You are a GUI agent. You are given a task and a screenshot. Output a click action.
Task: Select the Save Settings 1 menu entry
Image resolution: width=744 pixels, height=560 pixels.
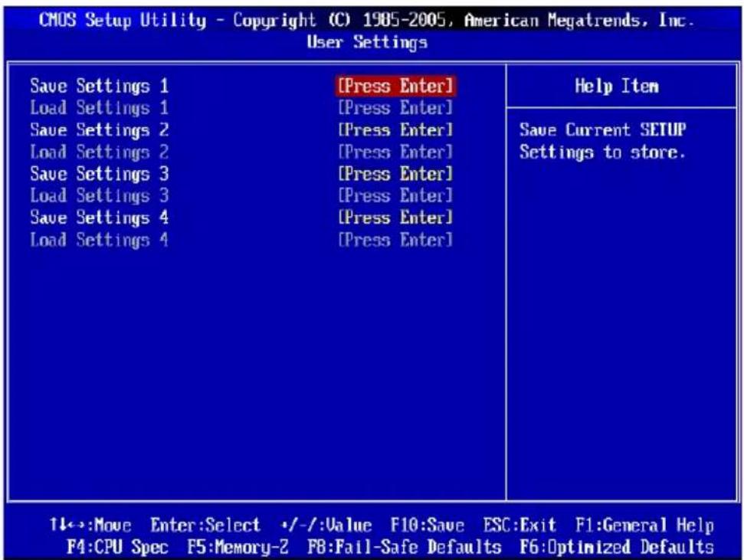click(99, 87)
